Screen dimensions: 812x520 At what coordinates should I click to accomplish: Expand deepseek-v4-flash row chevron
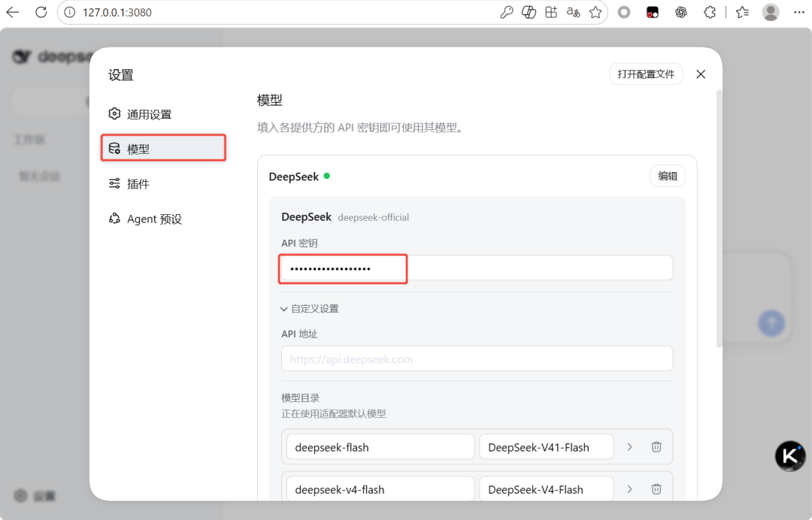click(x=630, y=489)
